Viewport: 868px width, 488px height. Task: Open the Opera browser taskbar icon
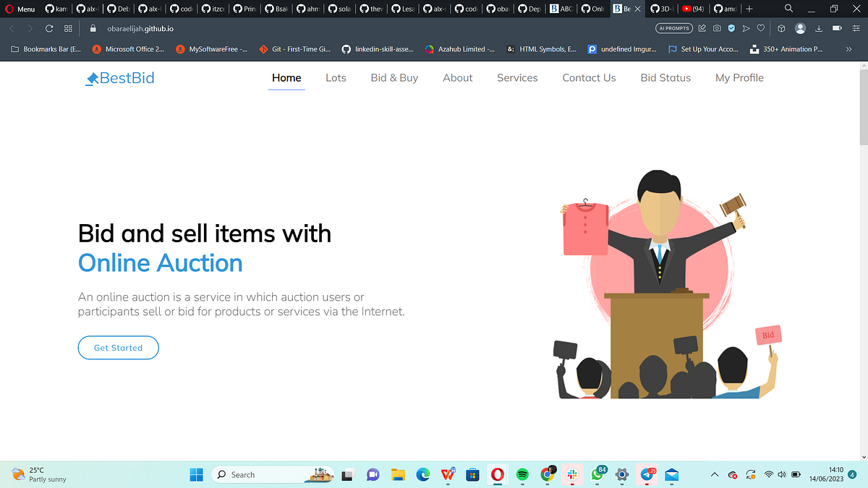click(497, 475)
